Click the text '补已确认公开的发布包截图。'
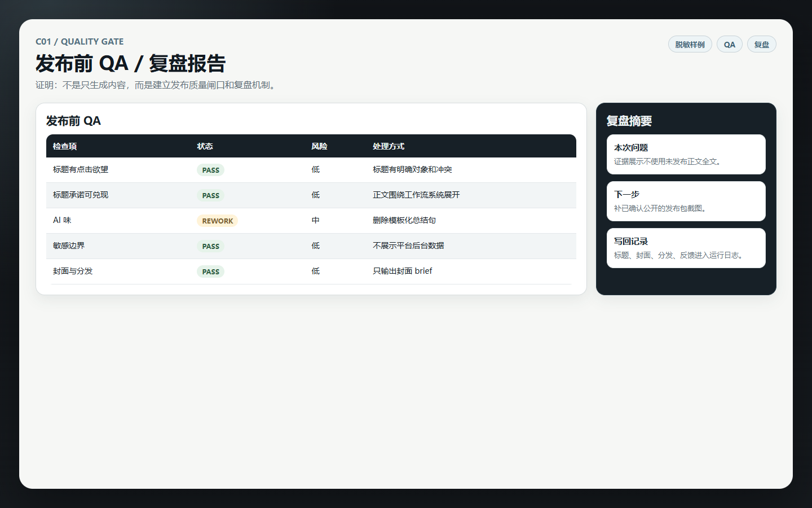The width and height of the screenshot is (812, 508). (x=661, y=208)
